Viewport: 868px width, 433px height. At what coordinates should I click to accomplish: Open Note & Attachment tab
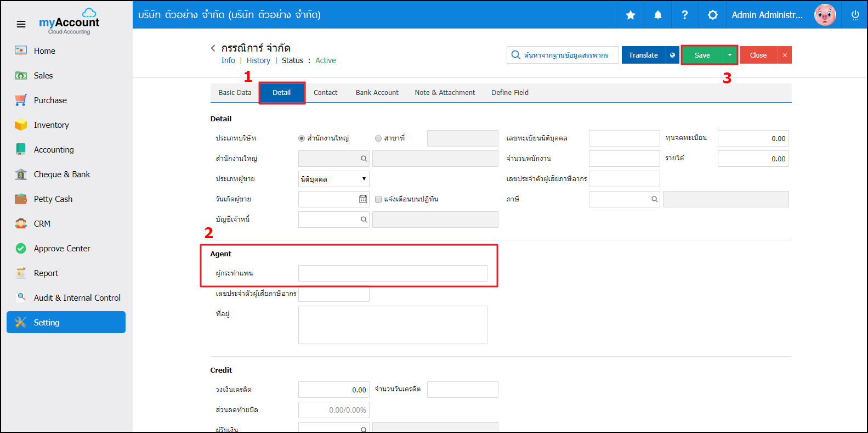[445, 92]
